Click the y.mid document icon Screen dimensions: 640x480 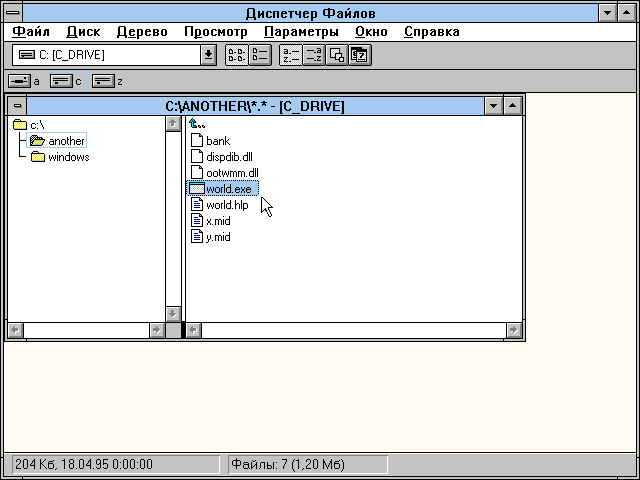(x=197, y=237)
